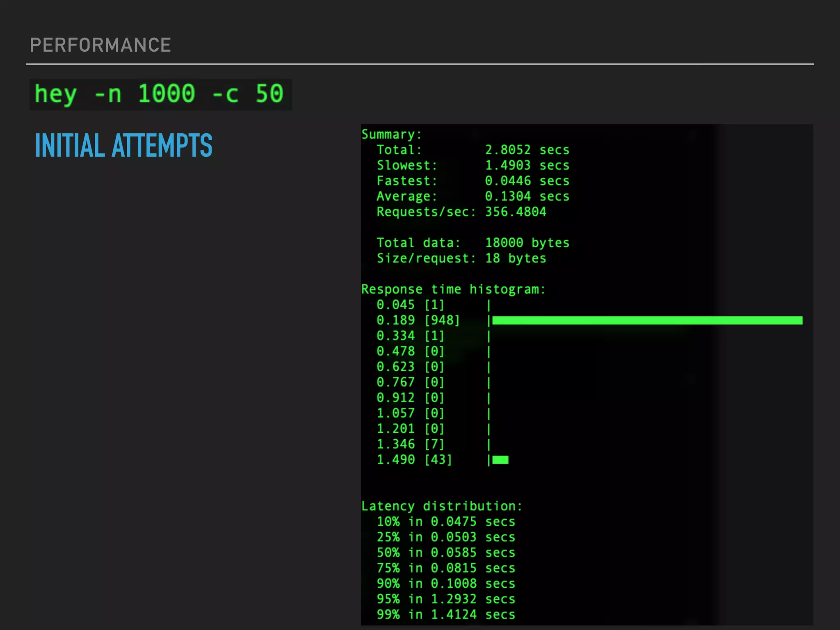Select the 'hey -n 1000 -c 50' command

coord(159,94)
